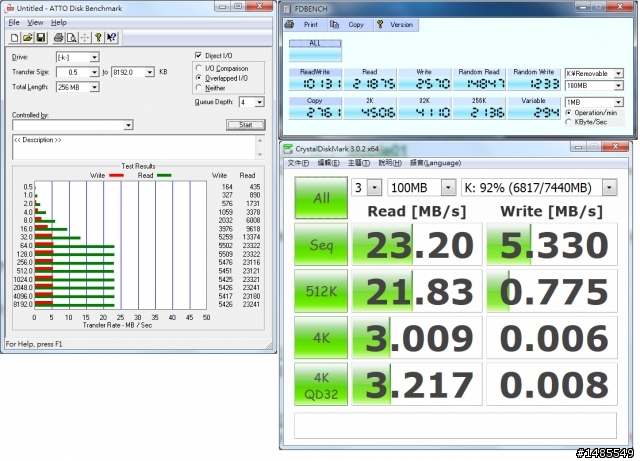Click the green 4K QD32 test button
This screenshot has height=461, width=640.
click(x=321, y=384)
